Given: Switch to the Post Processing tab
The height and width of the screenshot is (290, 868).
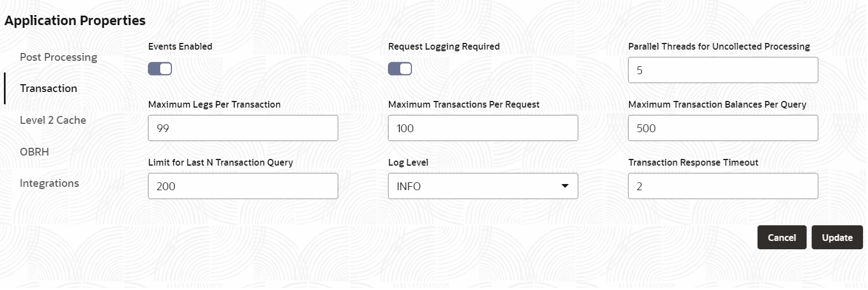Looking at the screenshot, I should click(58, 57).
